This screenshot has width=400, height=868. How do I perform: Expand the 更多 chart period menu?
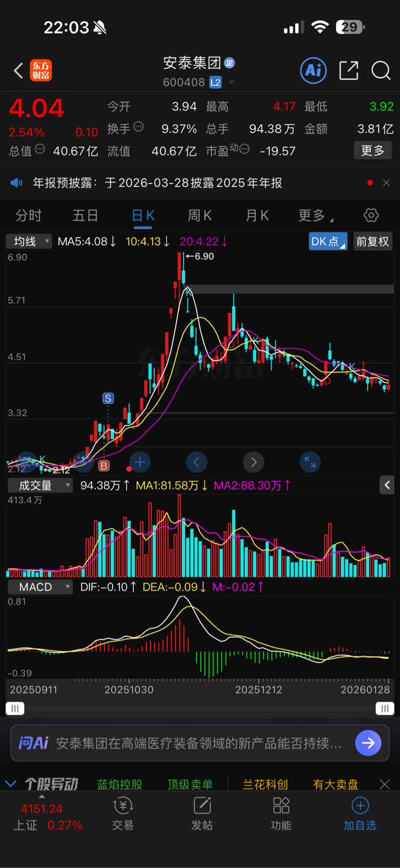tap(316, 215)
